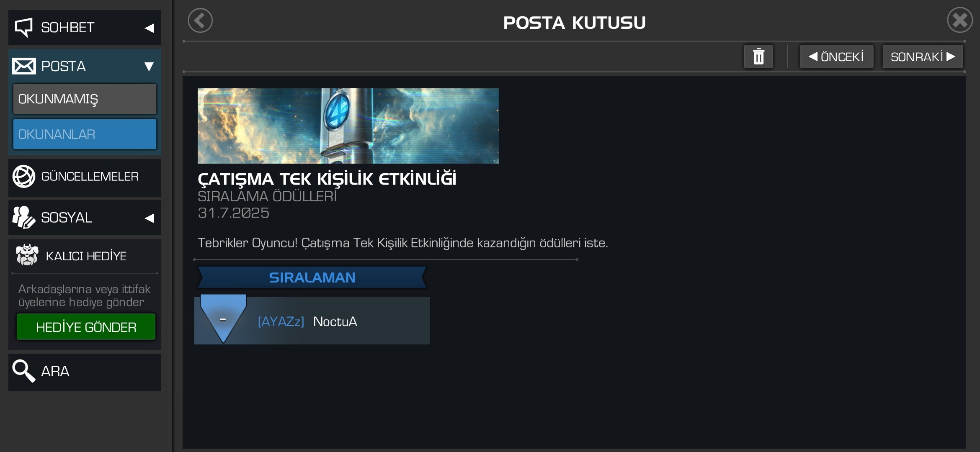Click the Güncellemeler globe icon
980x452 pixels.
point(24,177)
